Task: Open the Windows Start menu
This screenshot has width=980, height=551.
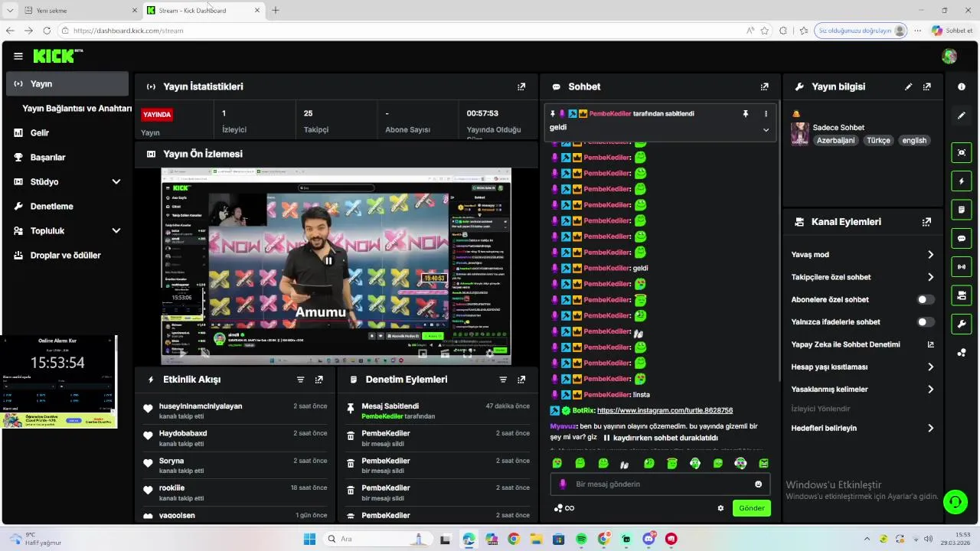Action: pos(309,539)
